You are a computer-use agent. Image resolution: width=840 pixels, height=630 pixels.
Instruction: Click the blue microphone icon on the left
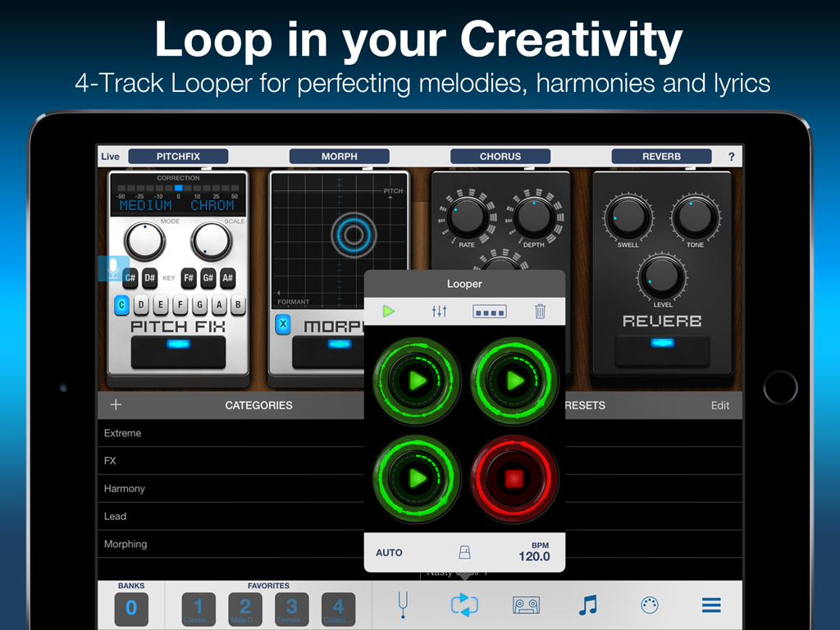(x=113, y=269)
